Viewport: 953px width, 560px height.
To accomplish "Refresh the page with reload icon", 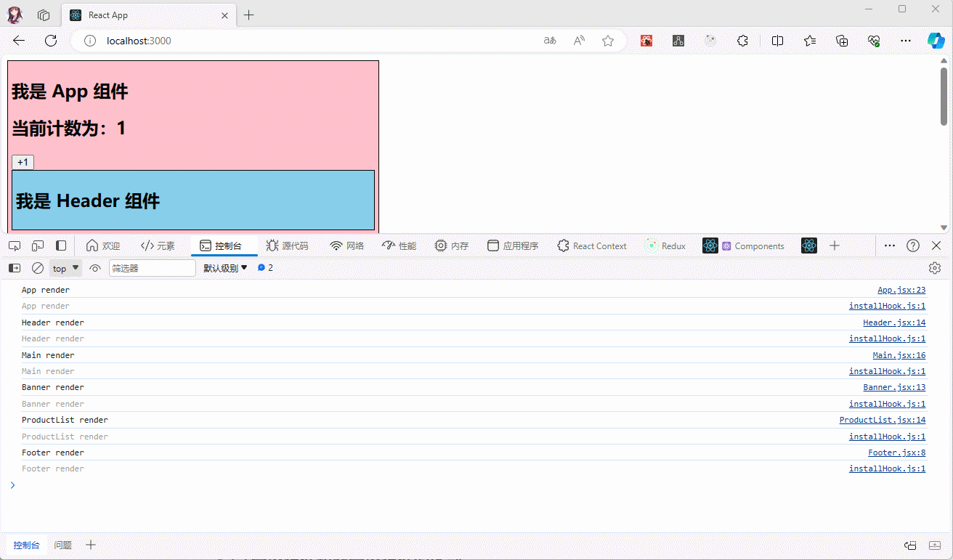I will 51,41.
